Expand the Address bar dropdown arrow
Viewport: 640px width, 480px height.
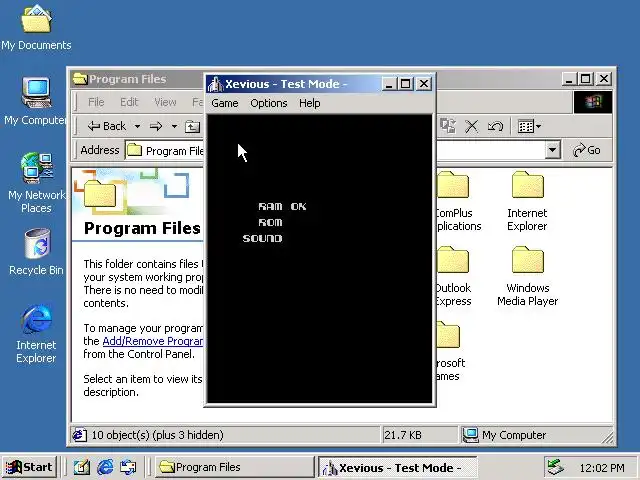552,150
